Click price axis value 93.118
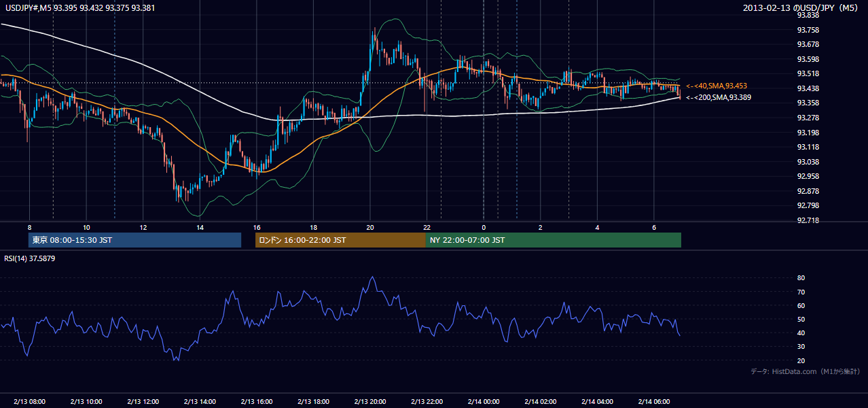The image size is (868, 408). (x=808, y=147)
